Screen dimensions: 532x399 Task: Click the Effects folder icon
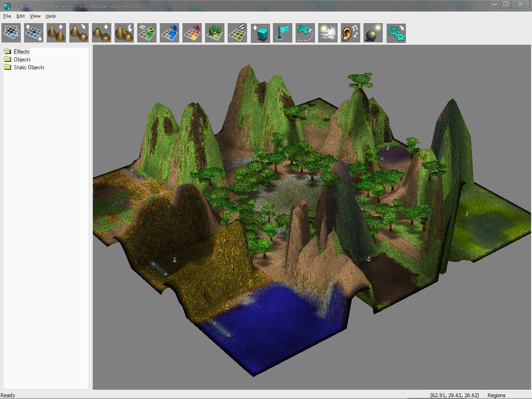[7, 51]
